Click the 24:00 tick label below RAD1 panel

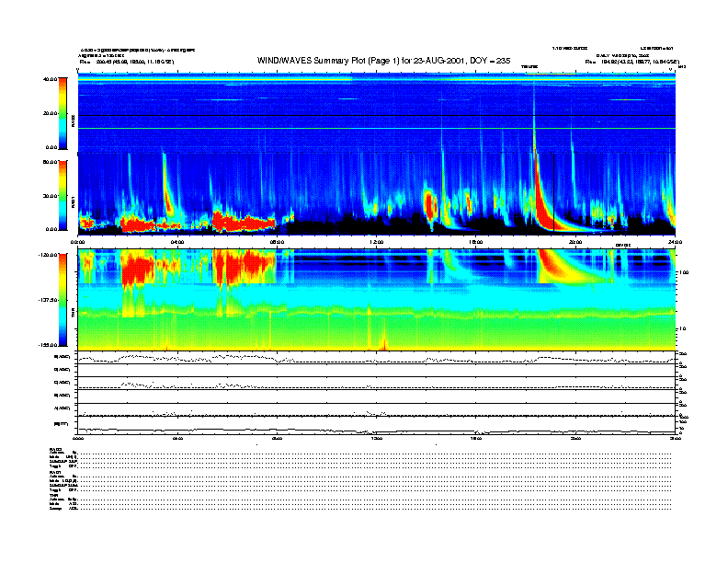pos(675,242)
